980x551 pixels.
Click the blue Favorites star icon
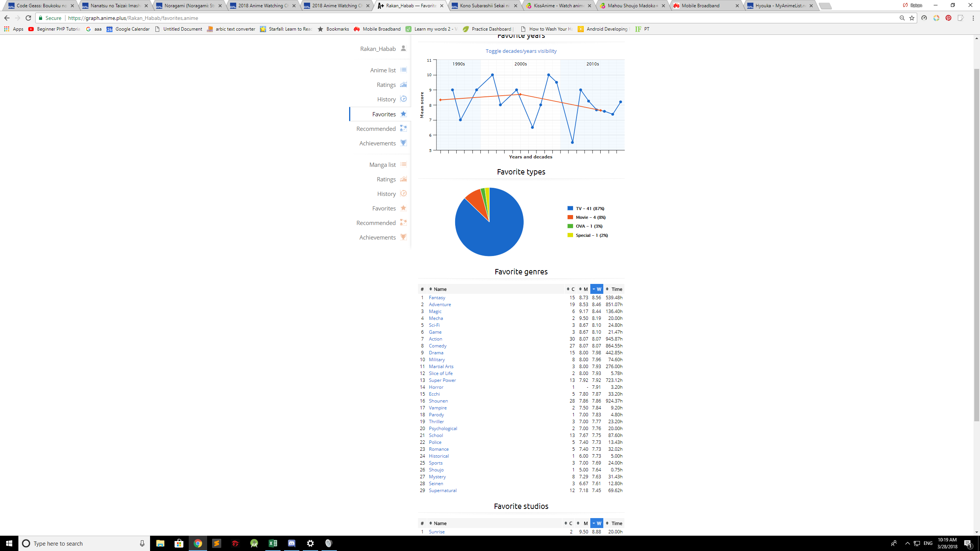(403, 114)
